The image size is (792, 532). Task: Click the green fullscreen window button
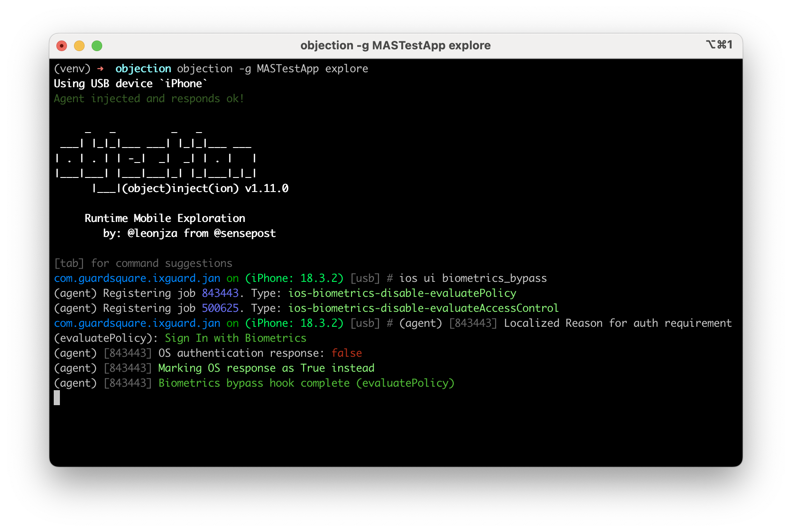[97, 46]
